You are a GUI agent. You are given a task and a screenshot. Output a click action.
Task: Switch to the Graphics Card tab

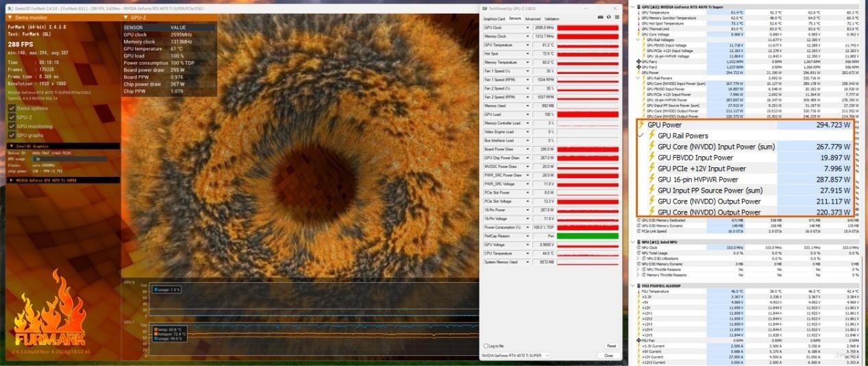click(494, 19)
